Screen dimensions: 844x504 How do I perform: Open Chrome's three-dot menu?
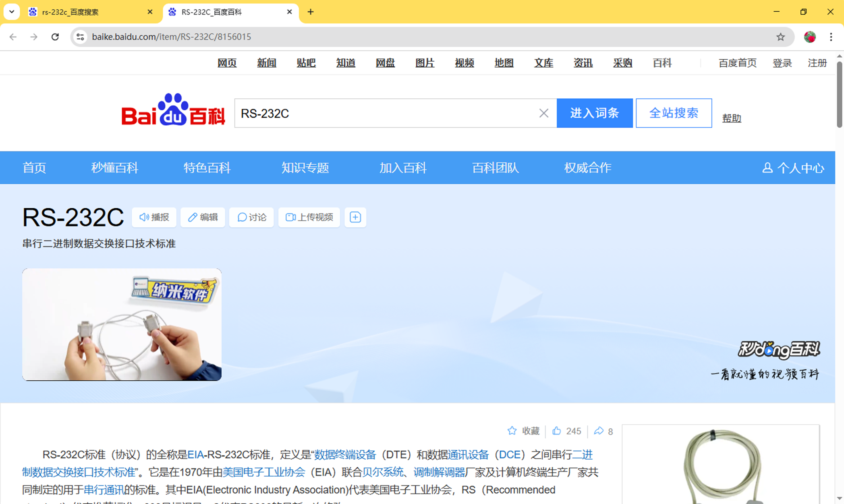tap(831, 37)
